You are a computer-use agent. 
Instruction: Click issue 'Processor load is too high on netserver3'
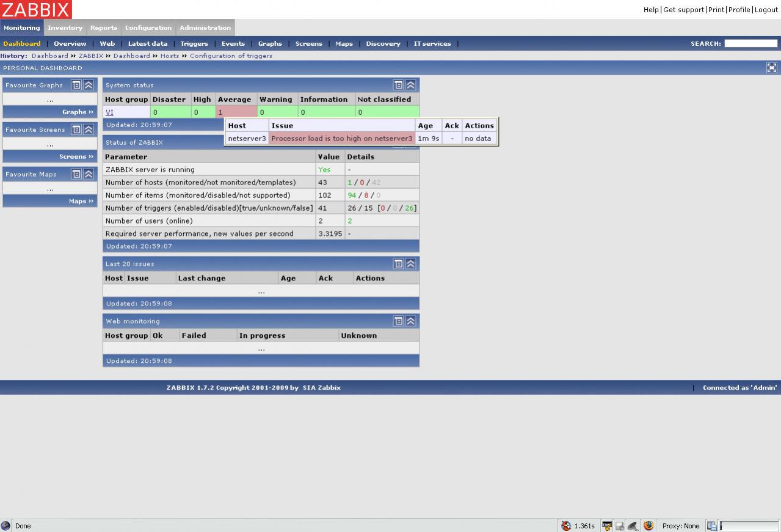[342, 139]
